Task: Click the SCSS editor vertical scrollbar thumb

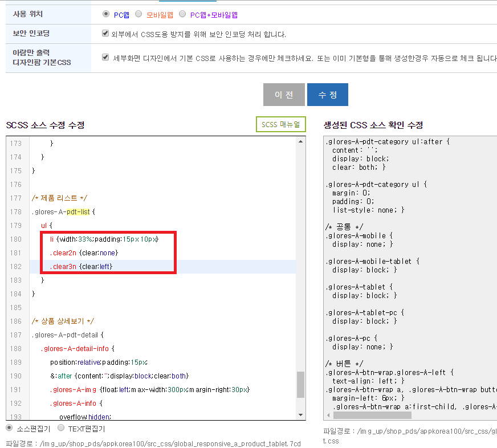Action: coord(300,385)
